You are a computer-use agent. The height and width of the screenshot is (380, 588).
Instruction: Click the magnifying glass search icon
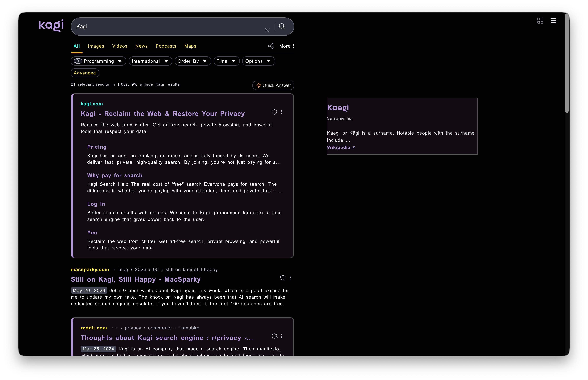click(282, 27)
